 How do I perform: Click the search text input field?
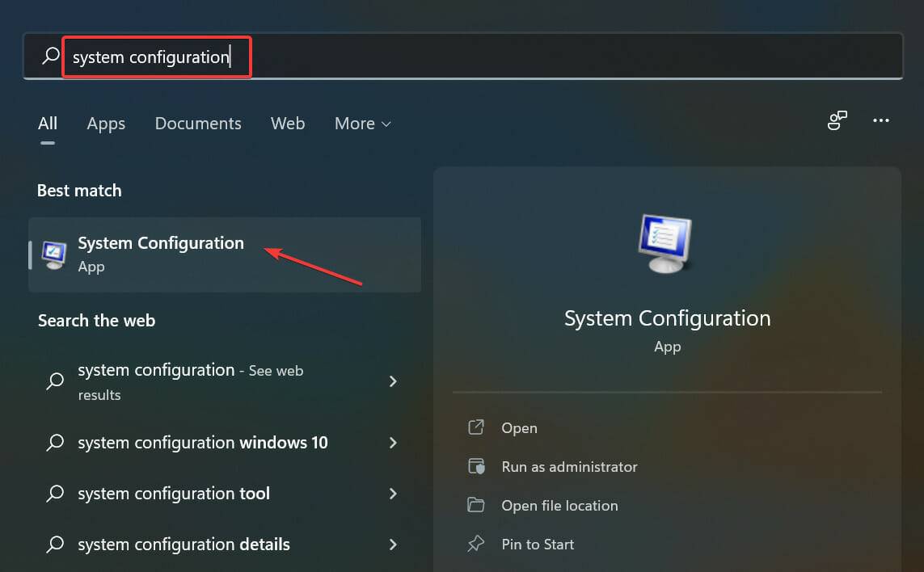click(x=485, y=57)
